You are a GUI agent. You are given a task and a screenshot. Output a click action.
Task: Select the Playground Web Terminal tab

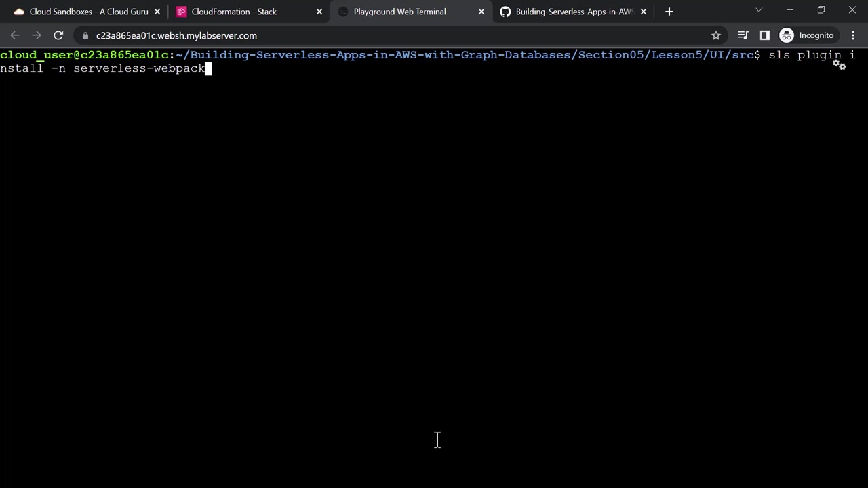pos(410,12)
